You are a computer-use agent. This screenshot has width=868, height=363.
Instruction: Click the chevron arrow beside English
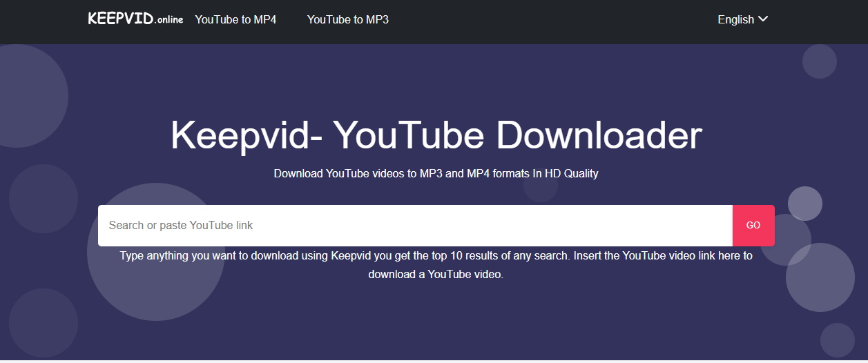[x=763, y=19]
